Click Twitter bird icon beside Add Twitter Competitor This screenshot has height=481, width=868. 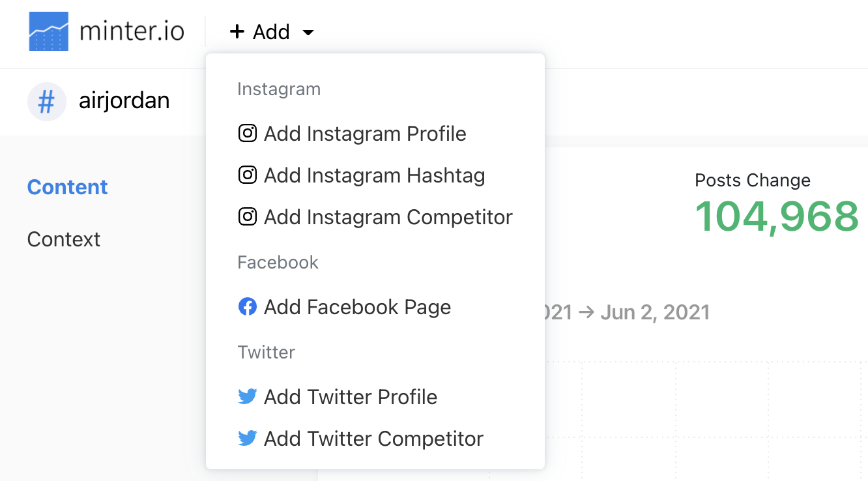pos(248,439)
